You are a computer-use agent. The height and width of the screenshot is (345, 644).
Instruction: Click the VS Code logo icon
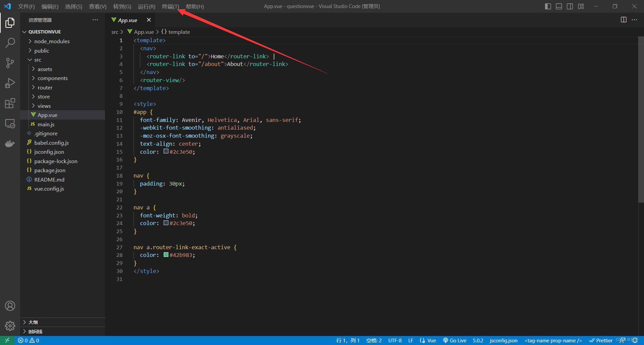pyautogui.click(x=7, y=6)
